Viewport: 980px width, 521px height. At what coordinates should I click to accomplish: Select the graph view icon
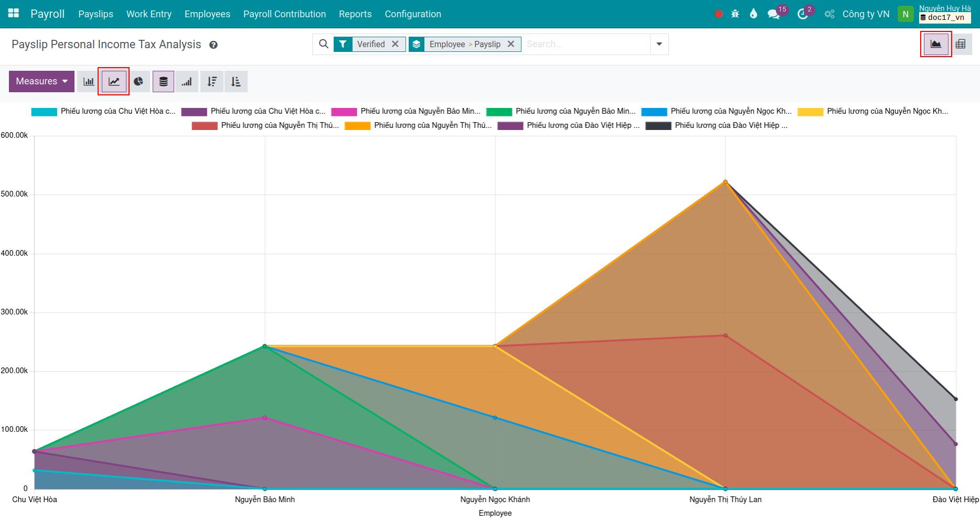click(x=935, y=44)
